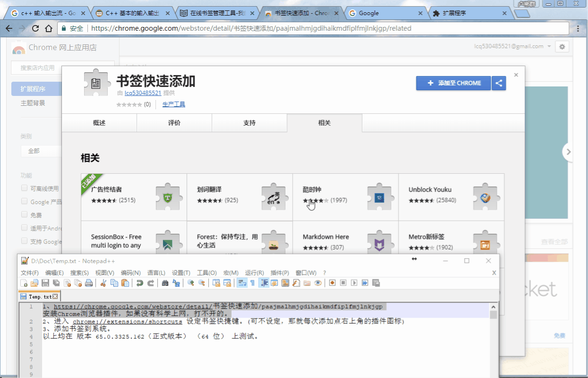The width and height of the screenshot is (588, 378).
Task: Switch to the 评价 tab
Action: tap(174, 123)
